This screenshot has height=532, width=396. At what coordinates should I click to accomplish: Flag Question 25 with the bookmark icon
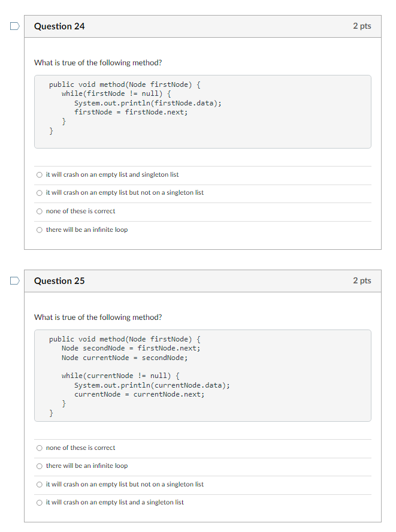tap(14, 280)
